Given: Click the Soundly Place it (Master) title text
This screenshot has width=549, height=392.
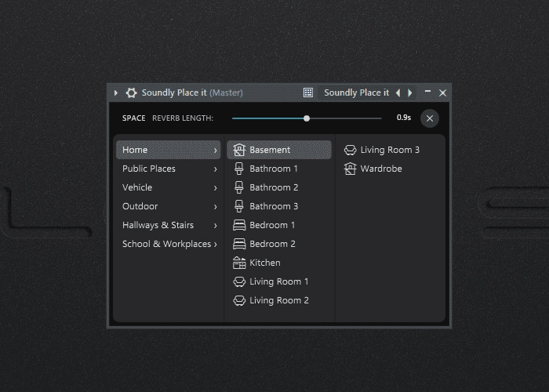Looking at the screenshot, I should point(192,93).
